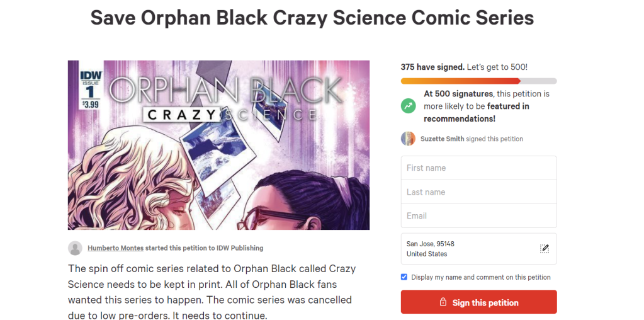Uncheck the display my name checkbox
Image resolution: width=644 pixels, height=320 pixels.
pos(404,277)
